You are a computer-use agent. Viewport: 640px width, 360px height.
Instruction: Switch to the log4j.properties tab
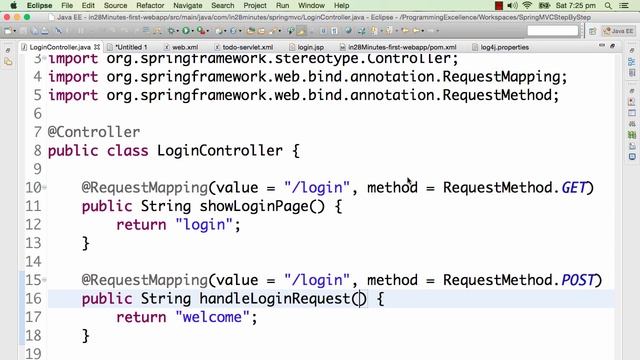point(500,47)
